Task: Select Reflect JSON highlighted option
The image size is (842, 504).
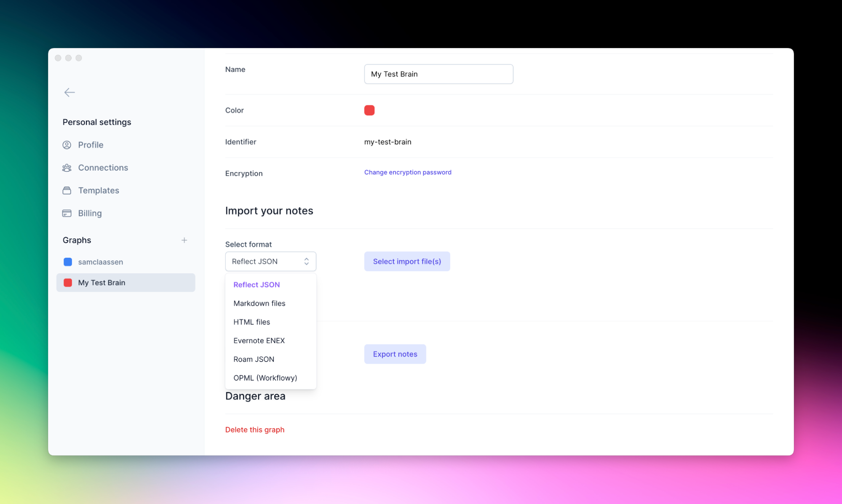Action: [x=256, y=285]
